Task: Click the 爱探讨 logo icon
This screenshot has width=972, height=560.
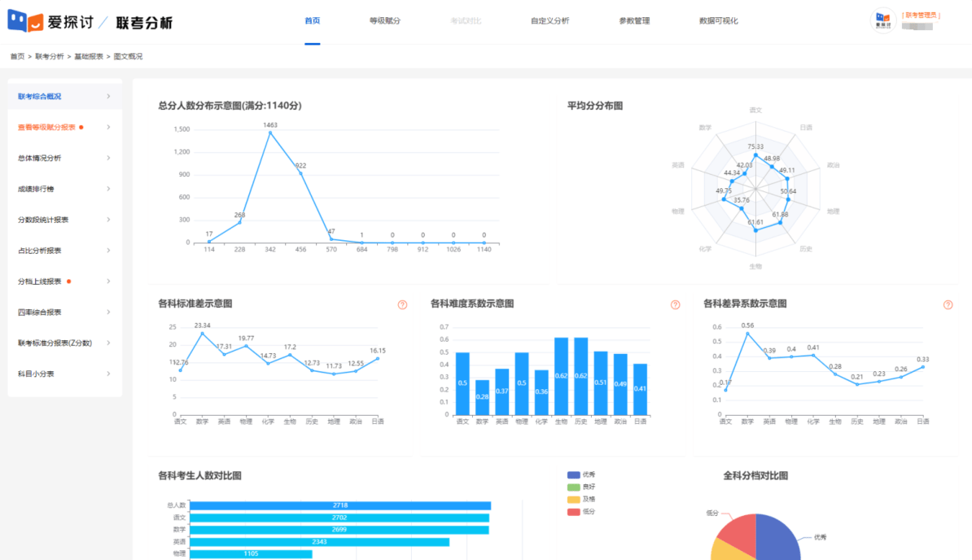Action: [25, 22]
